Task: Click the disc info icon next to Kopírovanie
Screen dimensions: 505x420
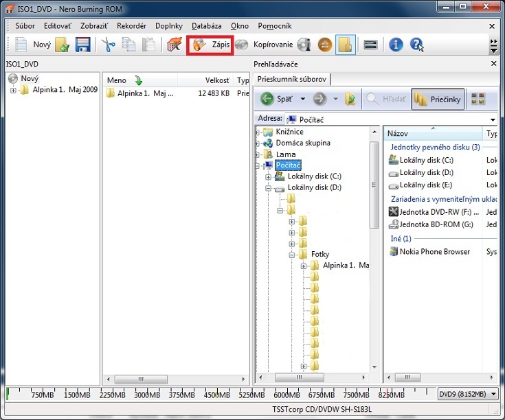Action: [x=304, y=45]
